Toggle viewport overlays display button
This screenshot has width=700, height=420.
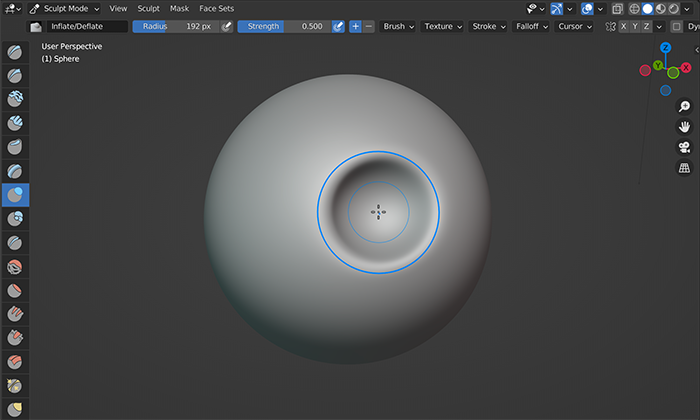pos(587,8)
